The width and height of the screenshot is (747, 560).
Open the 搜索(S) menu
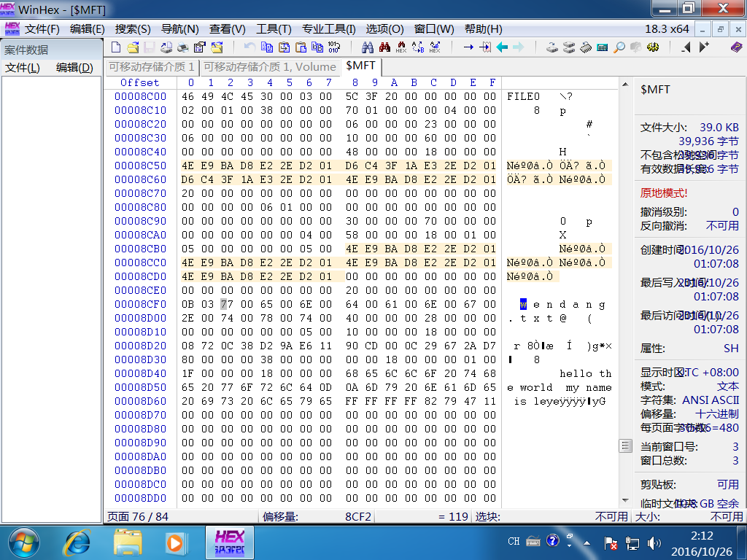(x=133, y=29)
